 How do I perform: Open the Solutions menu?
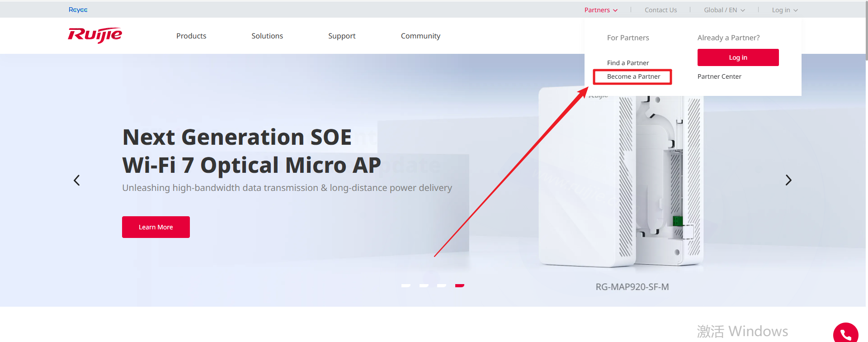coord(267,36)
